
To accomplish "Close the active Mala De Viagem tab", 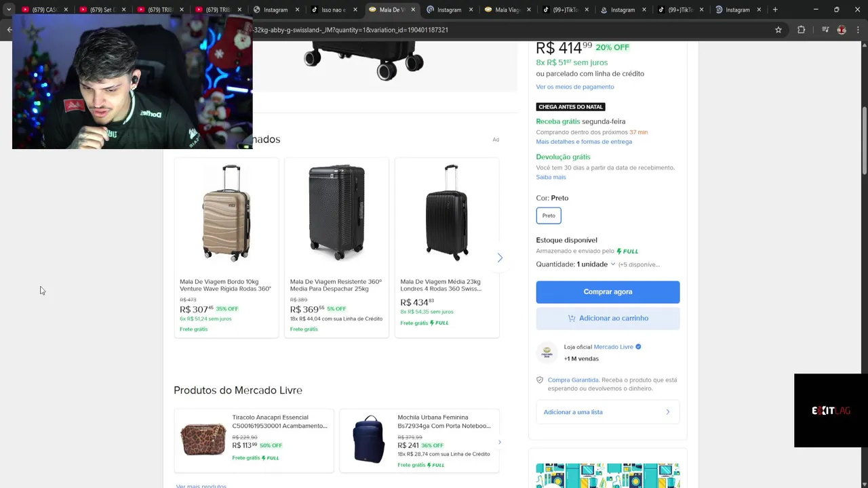I will [x=414, y=9].
